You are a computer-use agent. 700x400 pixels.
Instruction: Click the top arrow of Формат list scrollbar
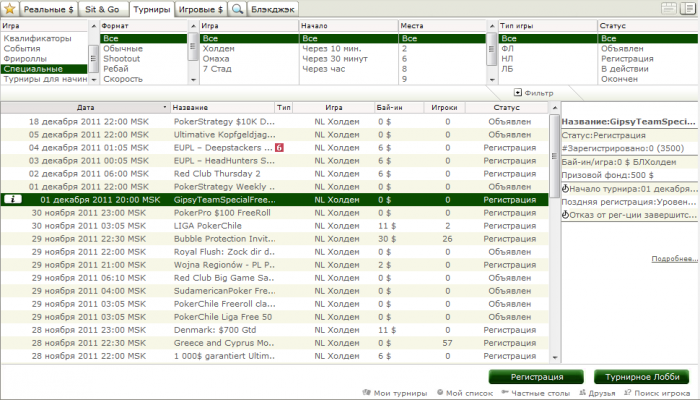193,26
